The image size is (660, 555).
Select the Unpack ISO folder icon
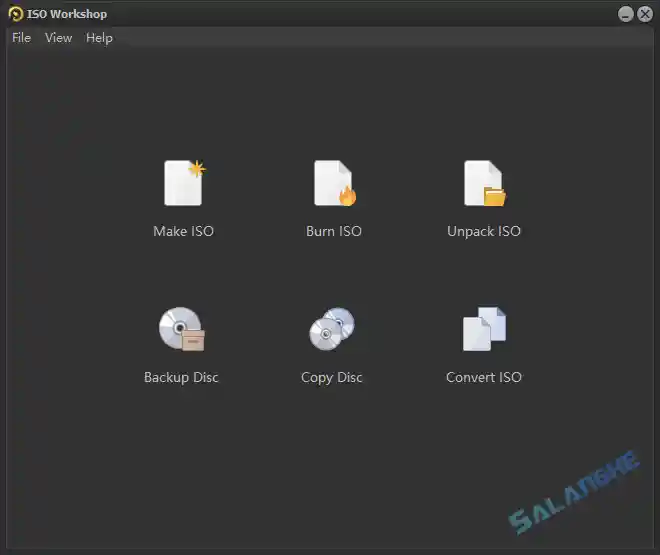484,183
